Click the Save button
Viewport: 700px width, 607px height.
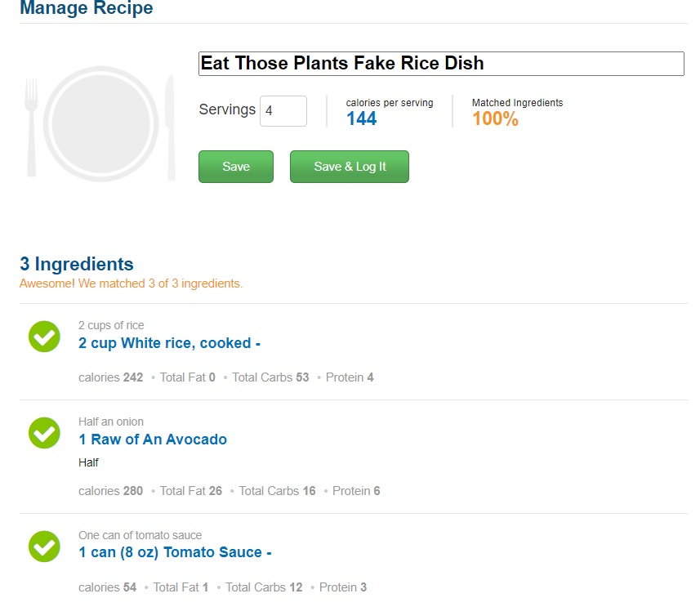[236, 167]
